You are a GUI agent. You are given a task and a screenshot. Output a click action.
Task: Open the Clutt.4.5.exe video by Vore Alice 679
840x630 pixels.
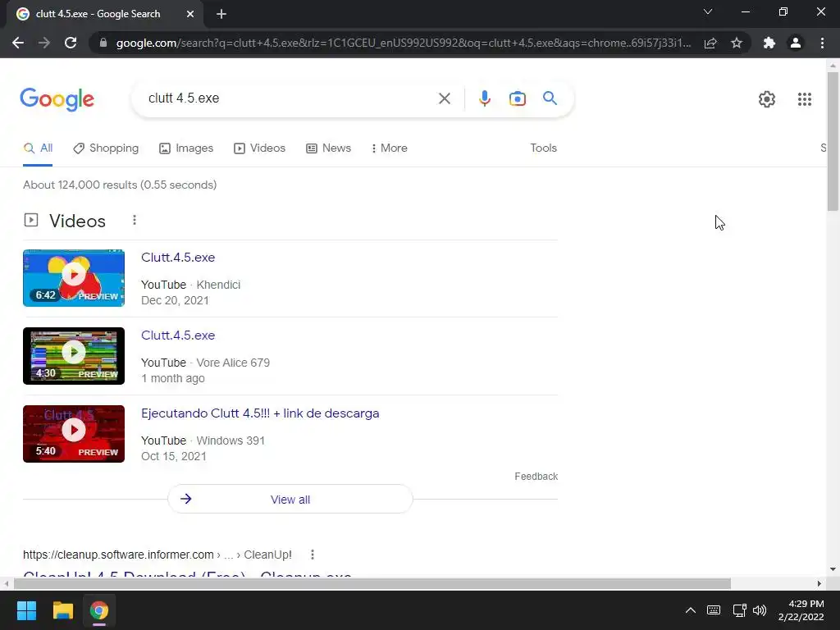[178, 336]
